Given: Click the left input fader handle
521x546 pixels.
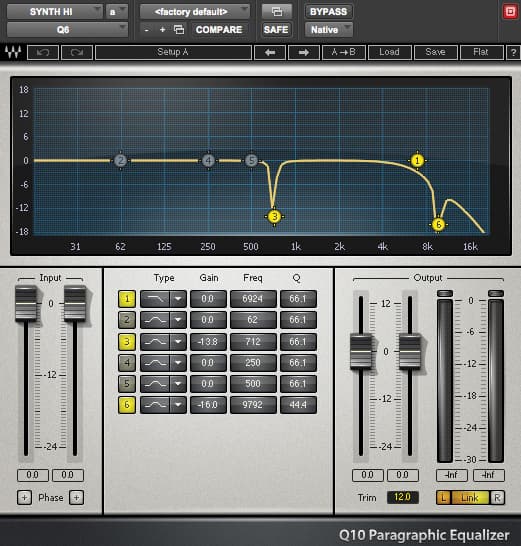Looking at the screenshot, I should point(26,303).
